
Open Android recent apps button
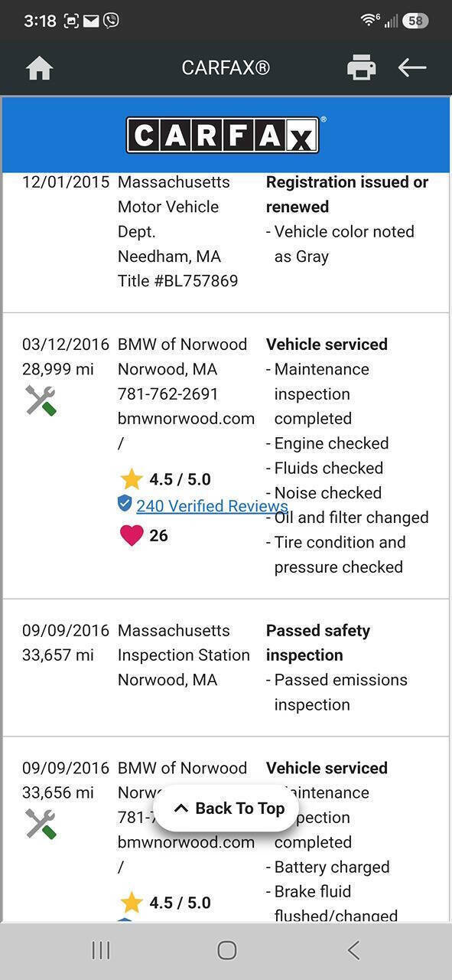pyautogui.click(x=101, y=950)
